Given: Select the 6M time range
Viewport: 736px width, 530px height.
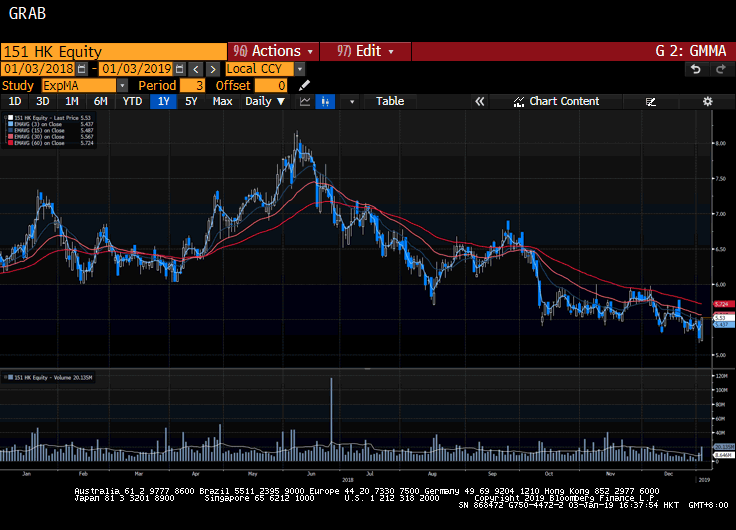Looking at the screenshot, I should (100, 101).
